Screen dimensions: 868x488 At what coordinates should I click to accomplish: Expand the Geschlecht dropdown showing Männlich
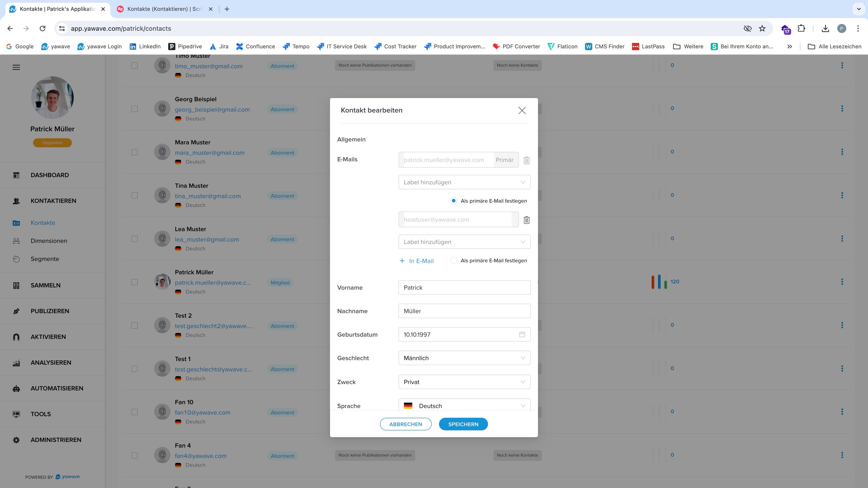click(x=464, y=358)
